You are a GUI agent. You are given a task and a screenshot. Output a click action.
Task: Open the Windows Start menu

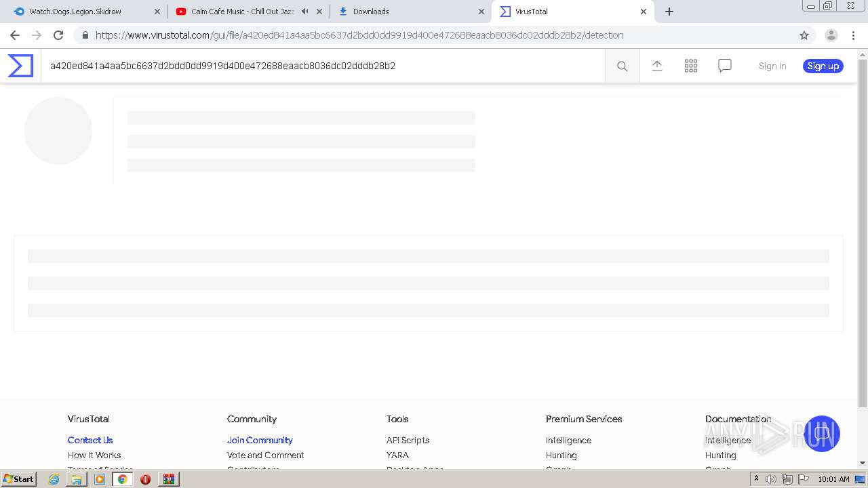click(x=19, y=479)
